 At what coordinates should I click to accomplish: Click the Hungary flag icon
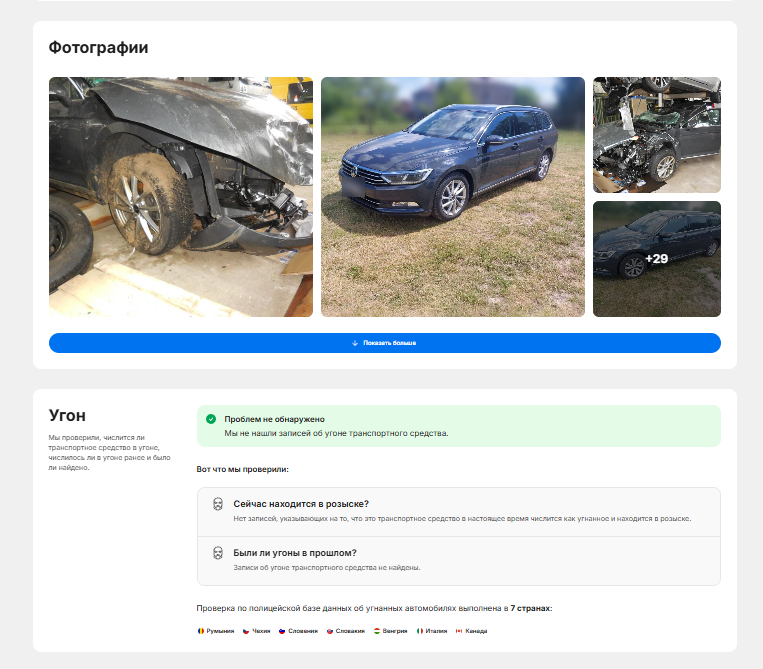point(377,631)
